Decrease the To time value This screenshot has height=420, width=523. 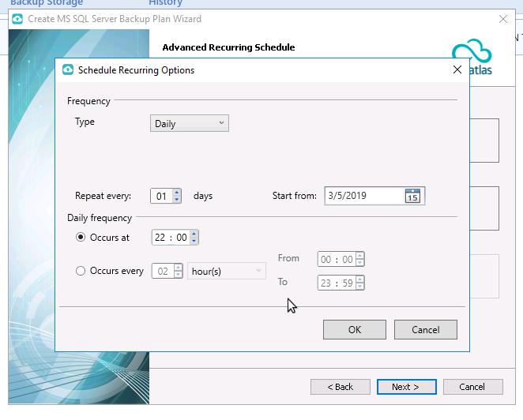[x=360, y=287]
